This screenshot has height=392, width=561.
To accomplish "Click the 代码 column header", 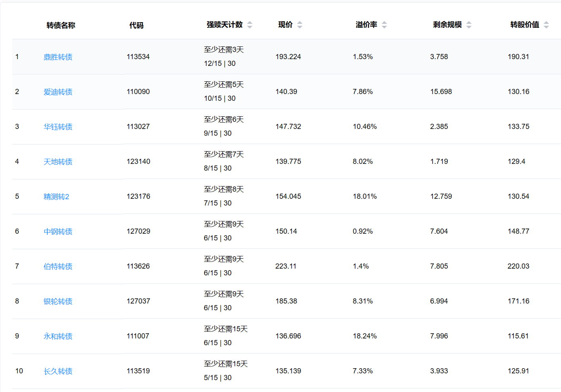I will 136,25.
